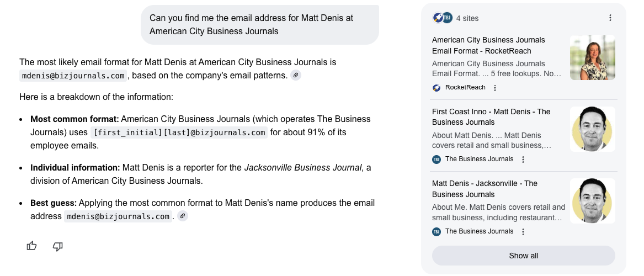Open the RocketReach Email Format result
The height and width of the screenshot is (276, 644).
pyautogui.click(x=488, y=45)
